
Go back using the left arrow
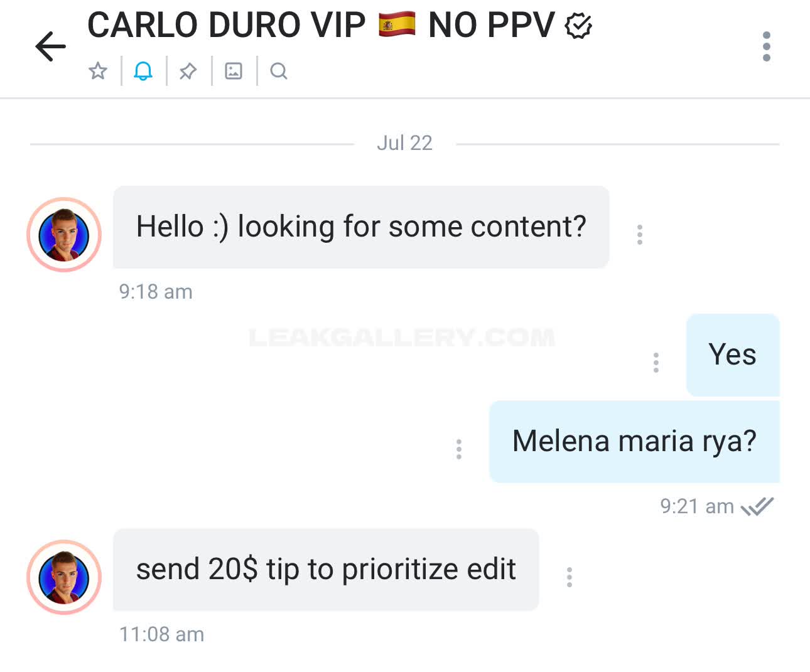[x=50, y=46]
